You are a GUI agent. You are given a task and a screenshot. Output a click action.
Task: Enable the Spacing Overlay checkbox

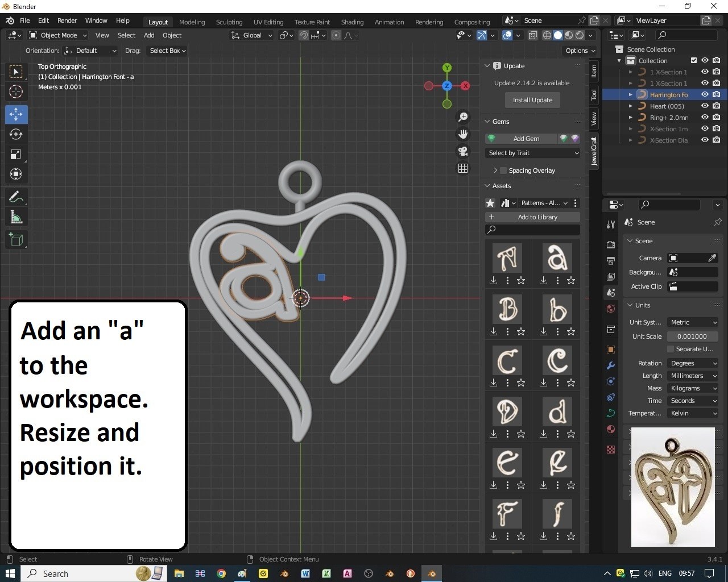(503, 171)
